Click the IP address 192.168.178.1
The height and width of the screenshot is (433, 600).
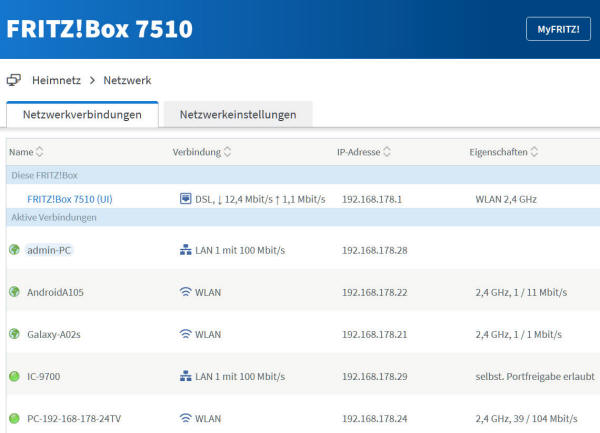pyautogui.click(x=372, y=199)
